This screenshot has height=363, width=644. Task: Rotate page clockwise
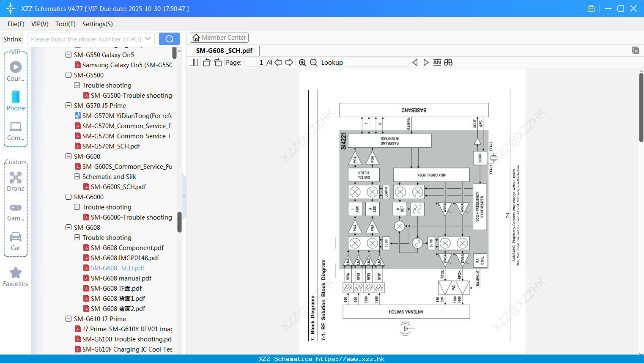click(x=218, y=62)
